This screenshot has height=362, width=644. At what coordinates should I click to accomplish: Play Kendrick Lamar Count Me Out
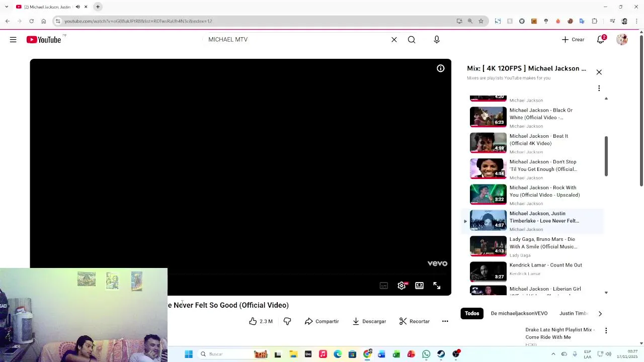coord(533,272)
